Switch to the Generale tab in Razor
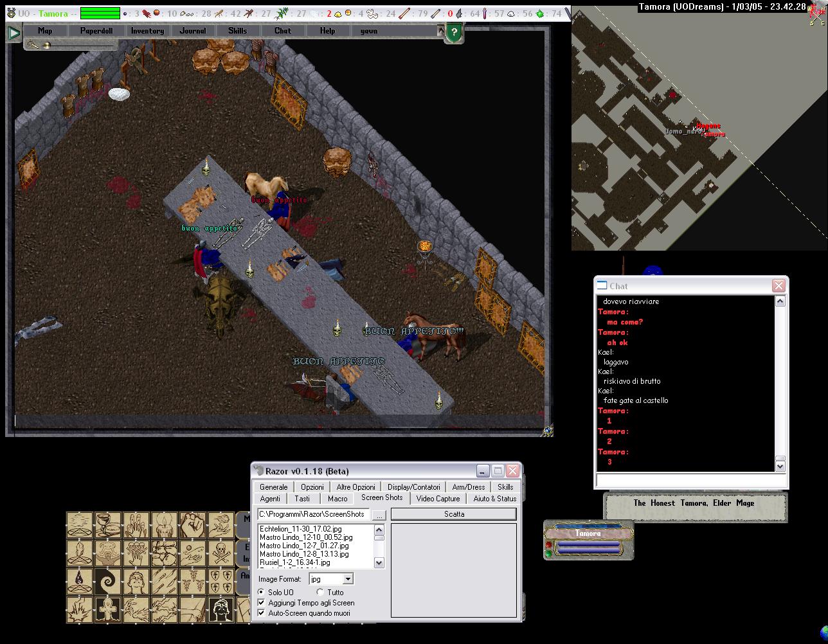 tap(274, 487)
